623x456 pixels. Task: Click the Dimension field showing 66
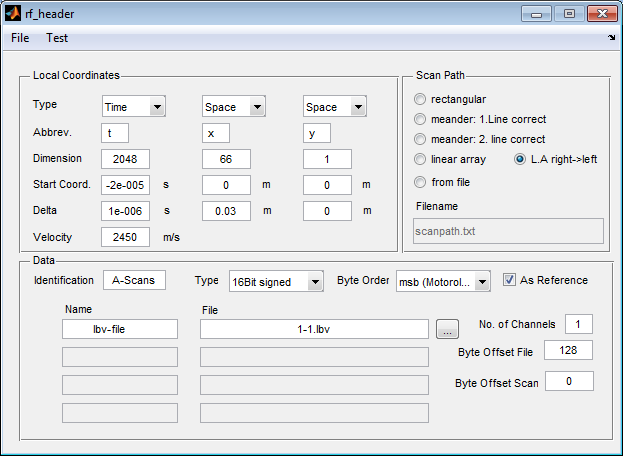click(226, 159)
